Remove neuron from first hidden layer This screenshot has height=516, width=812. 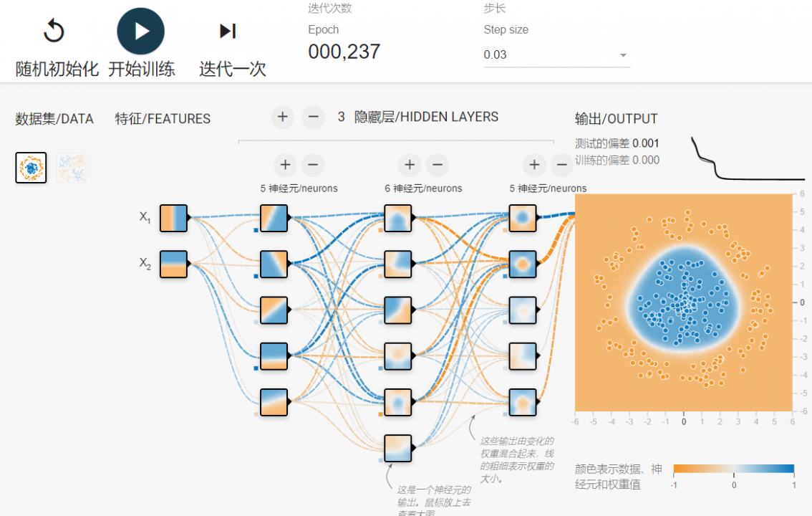(312, 166)
